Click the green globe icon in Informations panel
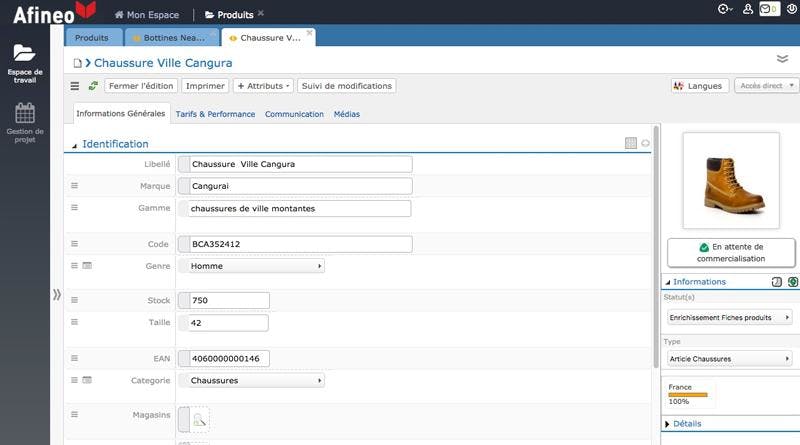 [x=792, y=282]
